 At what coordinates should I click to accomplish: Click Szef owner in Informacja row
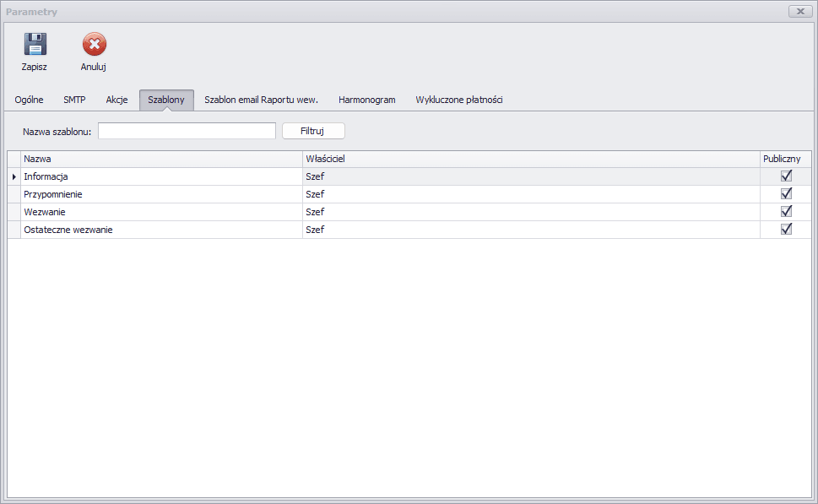click(x=315, y=176)
